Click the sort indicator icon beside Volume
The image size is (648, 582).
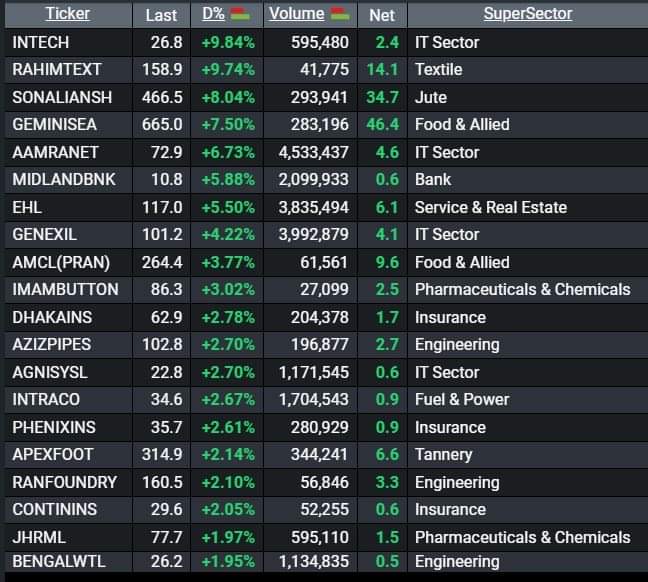point(339,14)
